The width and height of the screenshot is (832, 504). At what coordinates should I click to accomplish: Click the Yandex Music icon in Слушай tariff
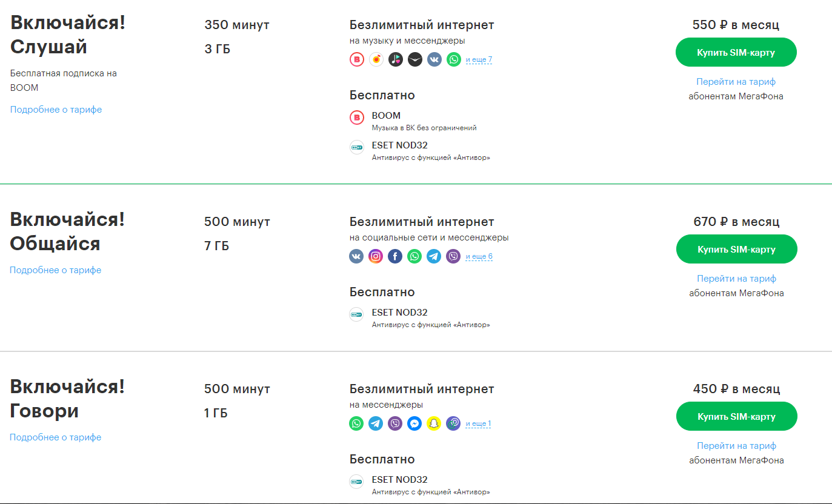pyautogui.click(x=376, y=59)
